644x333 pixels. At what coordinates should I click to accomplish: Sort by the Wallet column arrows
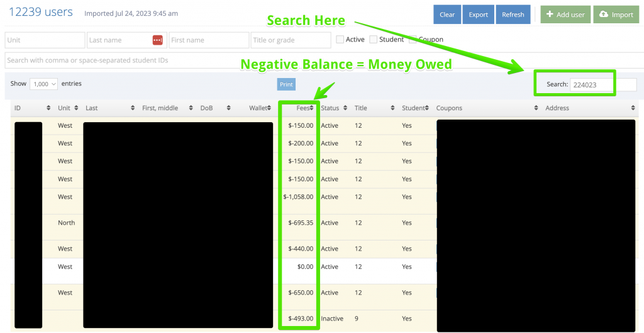269,108
